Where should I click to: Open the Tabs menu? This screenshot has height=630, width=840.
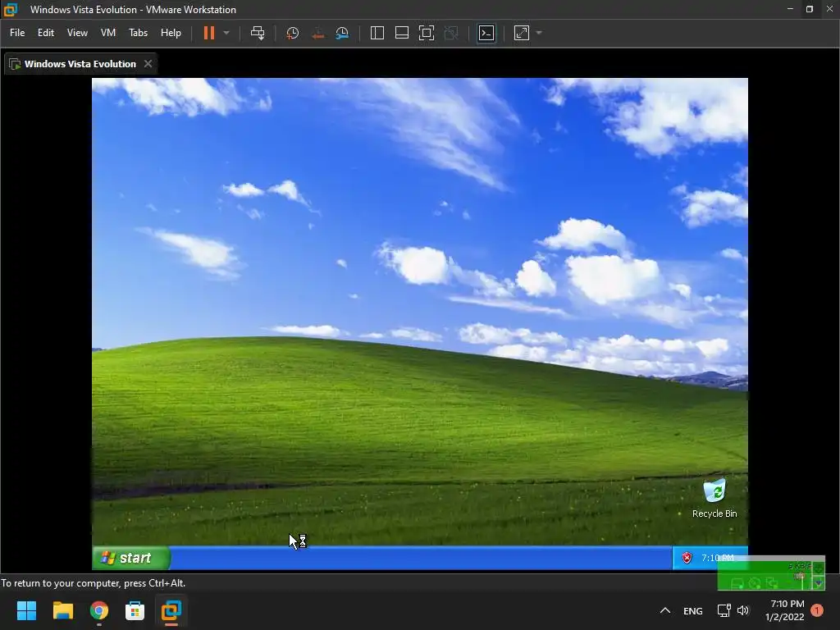[138, 33]
